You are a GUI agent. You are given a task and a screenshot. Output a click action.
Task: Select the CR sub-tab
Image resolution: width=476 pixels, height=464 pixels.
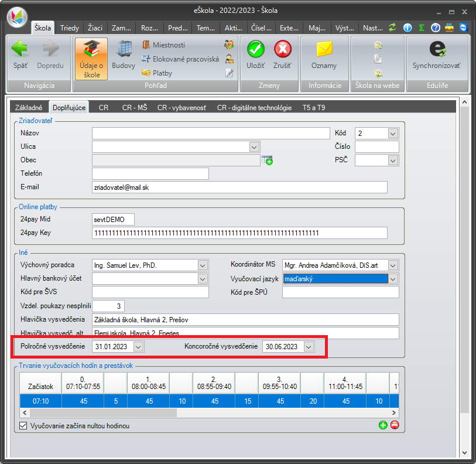(104, 108)
